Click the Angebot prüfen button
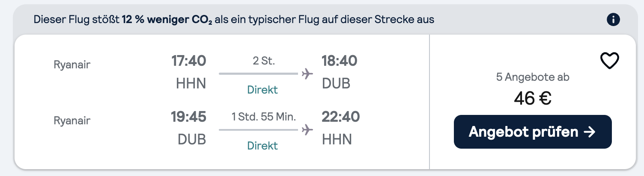The height and width of the screenshot is (176, 644). click(x=533, y=132)
